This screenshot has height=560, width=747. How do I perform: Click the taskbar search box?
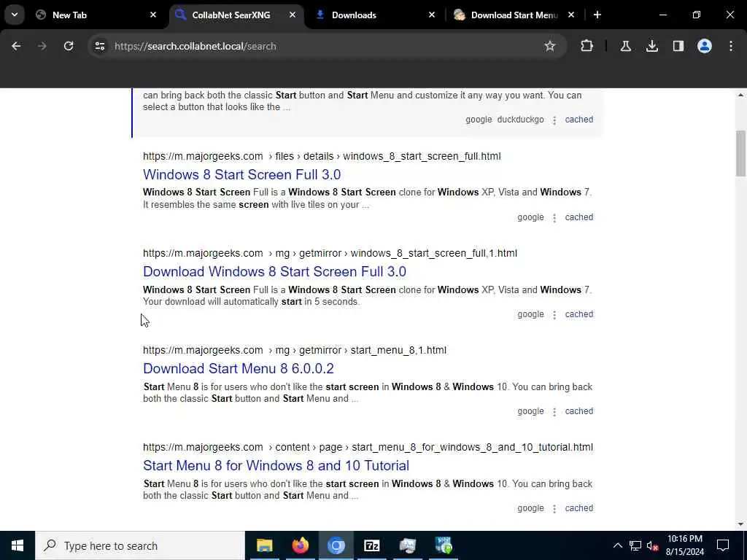coord(140,545)
